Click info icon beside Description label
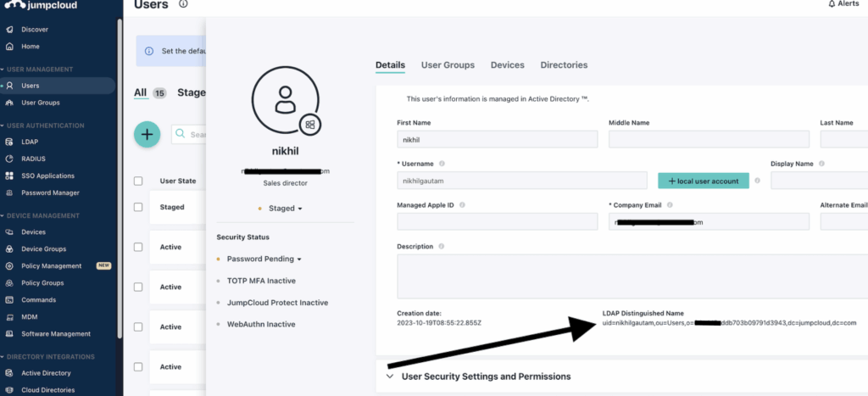The width and height of the screenshot is (868, 396). tap(441, 247)
